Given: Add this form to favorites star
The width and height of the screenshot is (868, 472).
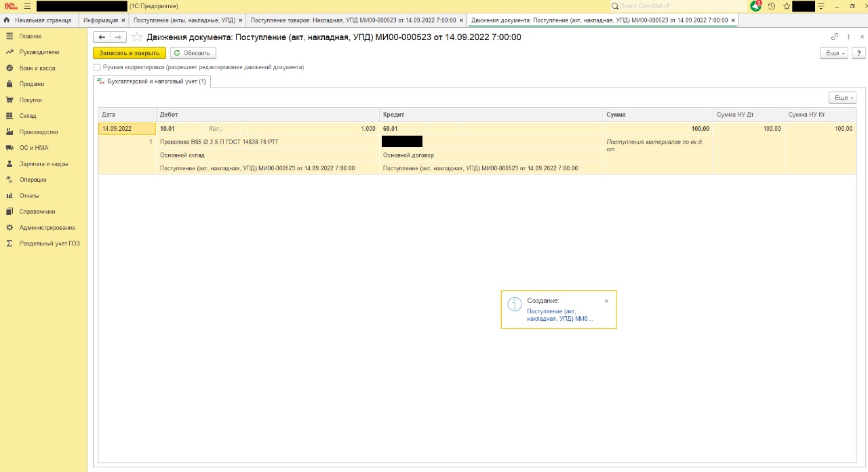Looking at the screenshot, I should (x=137, y=37).
